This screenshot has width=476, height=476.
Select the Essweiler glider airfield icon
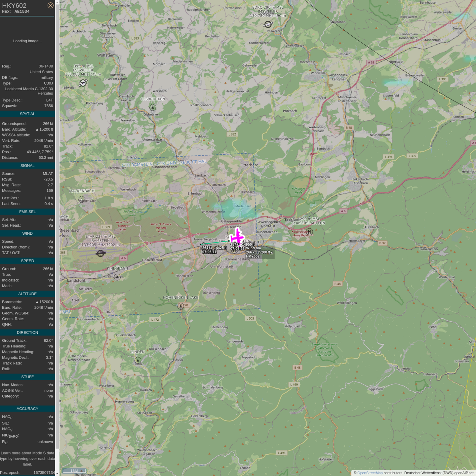[x=83, y=83]
